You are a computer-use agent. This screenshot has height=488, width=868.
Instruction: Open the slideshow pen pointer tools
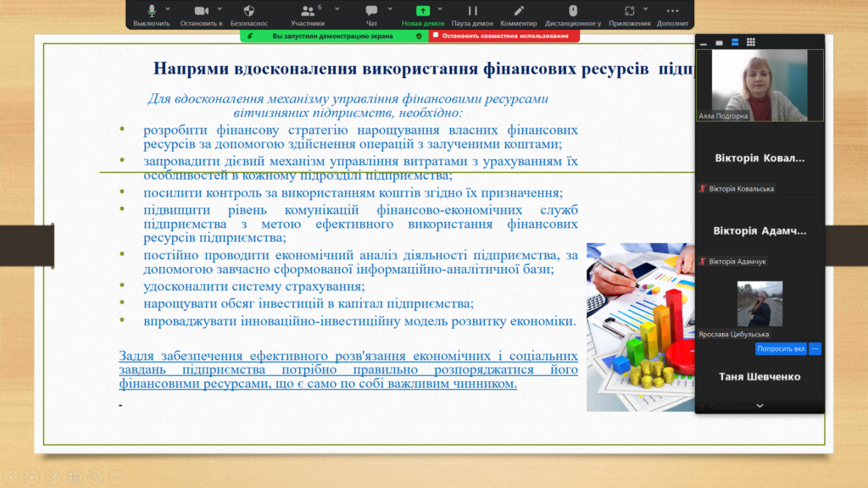[53, 477]
